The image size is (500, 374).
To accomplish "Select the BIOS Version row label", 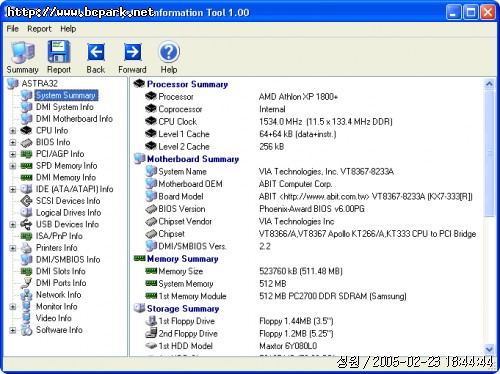I will [x=182, y=209].
